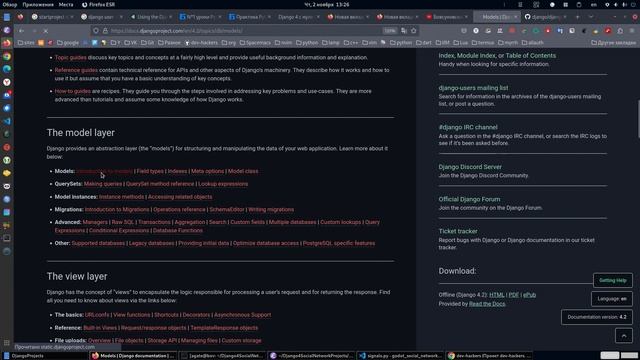Open the 'Другие закладки' bookmarks folder
This screenshot has width=640, height=360.
click(x=613, y=42)
